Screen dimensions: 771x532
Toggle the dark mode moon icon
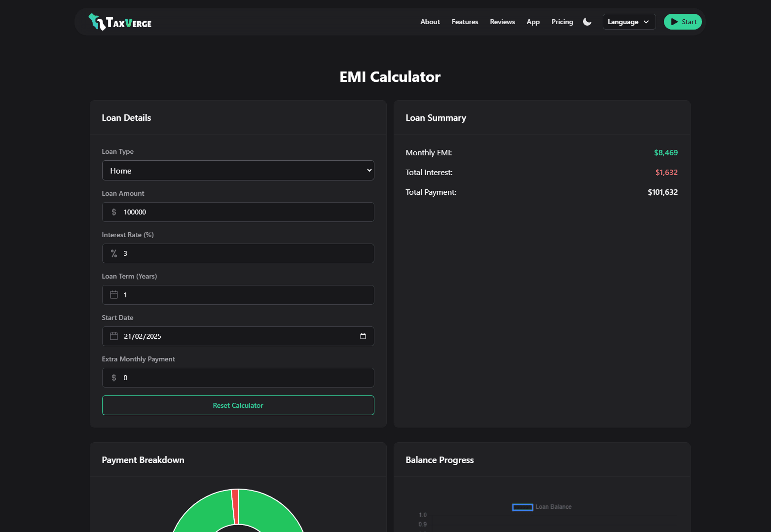[587, 22]
